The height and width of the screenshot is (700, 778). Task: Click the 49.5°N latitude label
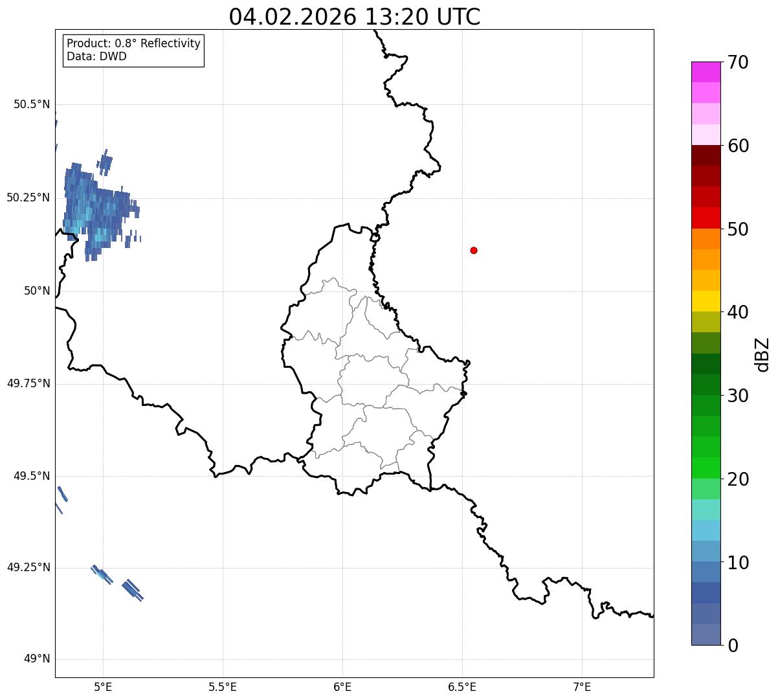tap(32, 476)
